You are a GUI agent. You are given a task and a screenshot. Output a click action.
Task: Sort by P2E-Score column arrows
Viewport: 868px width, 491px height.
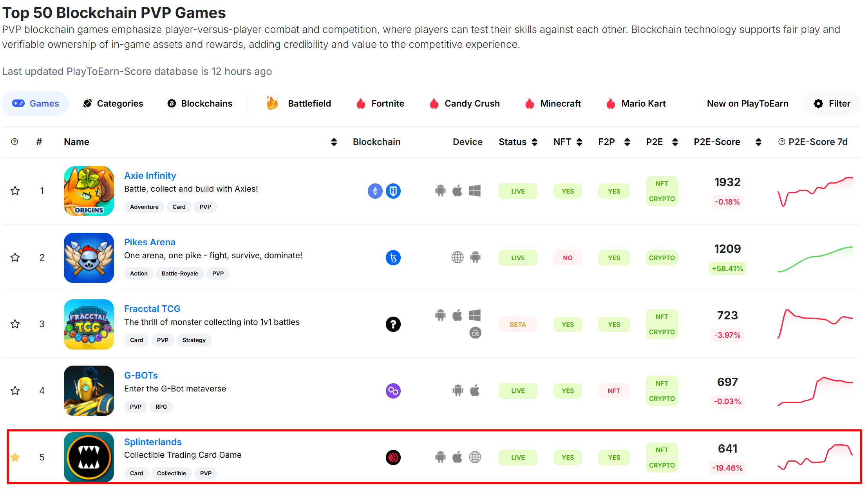(758, 142)
